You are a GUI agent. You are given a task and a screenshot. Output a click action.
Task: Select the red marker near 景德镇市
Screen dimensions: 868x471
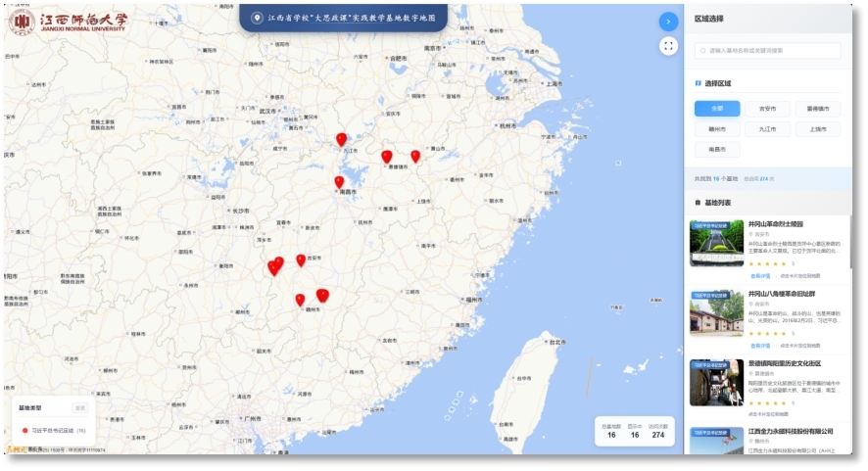pyautogui.click(x=387, y=156)
